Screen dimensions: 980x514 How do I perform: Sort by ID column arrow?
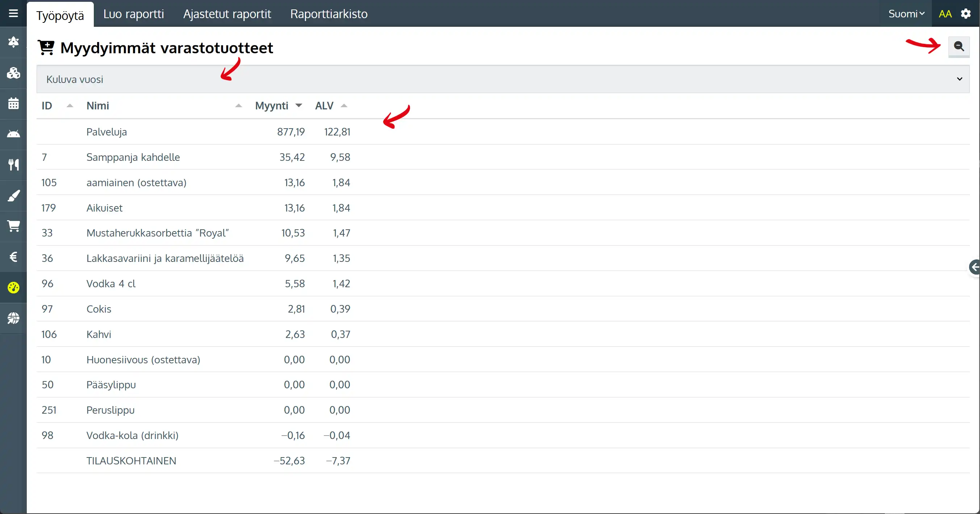click(70, 106)
